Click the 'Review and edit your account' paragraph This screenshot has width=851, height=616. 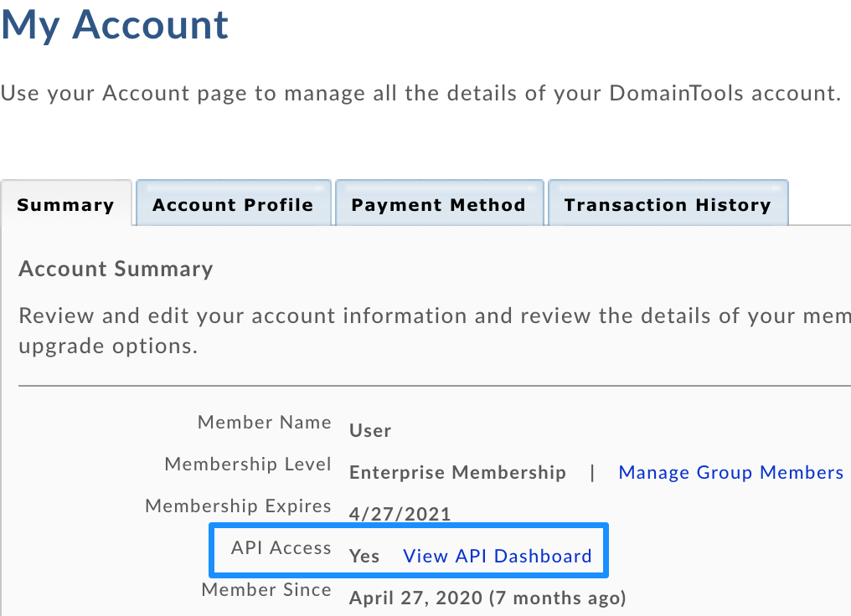pos(435,331)
